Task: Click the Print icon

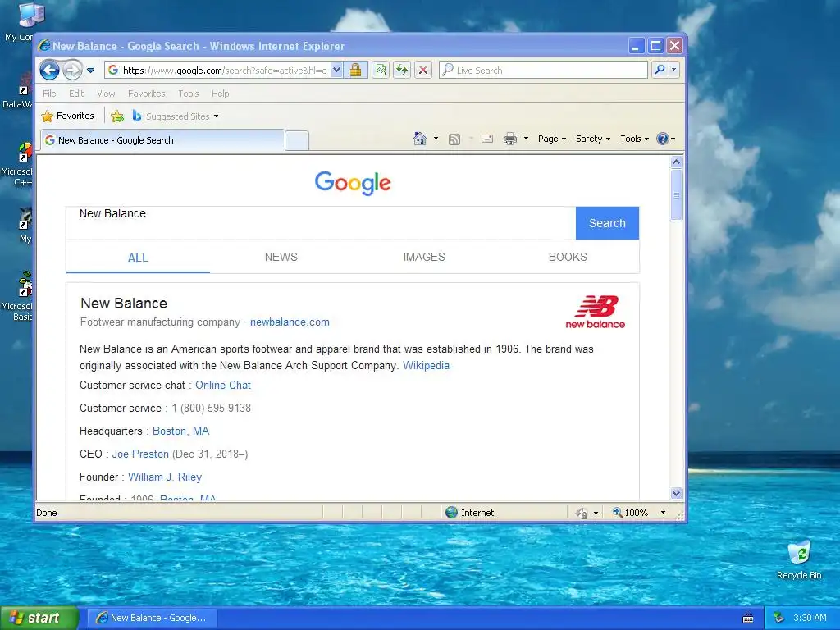Action: tap(510, 139)
